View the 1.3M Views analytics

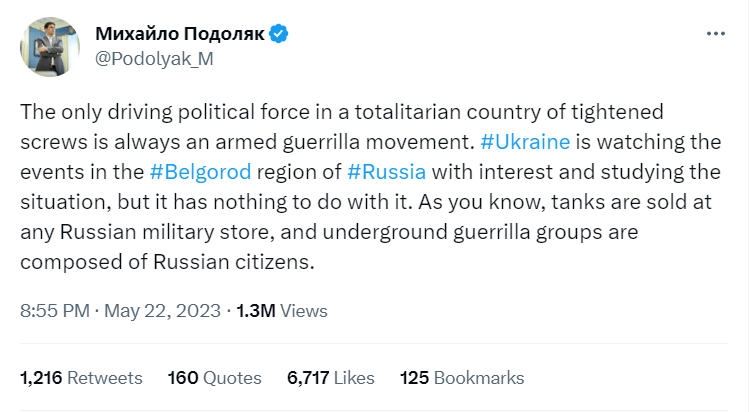click(x=282, y=311)
